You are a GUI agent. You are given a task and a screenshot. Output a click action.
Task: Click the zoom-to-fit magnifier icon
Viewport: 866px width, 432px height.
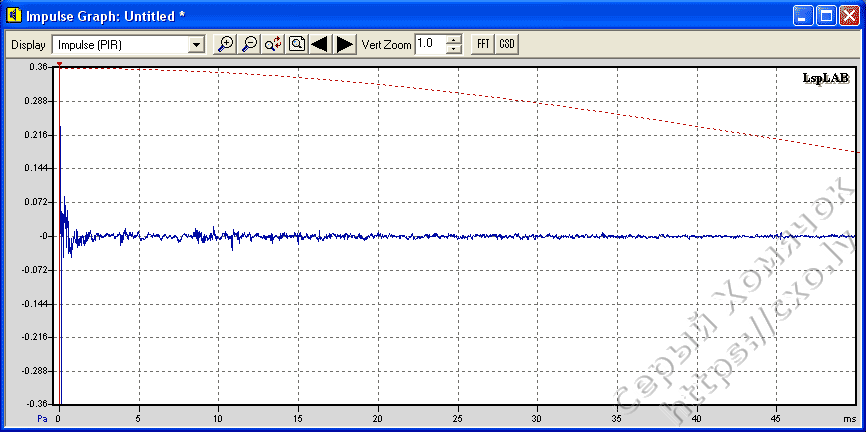(x=297, y=44)
